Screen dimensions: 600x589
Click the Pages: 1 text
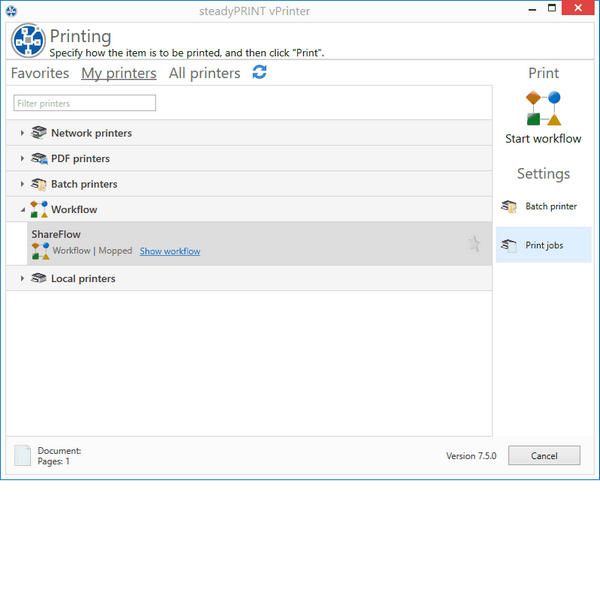(x=54, y=461)
